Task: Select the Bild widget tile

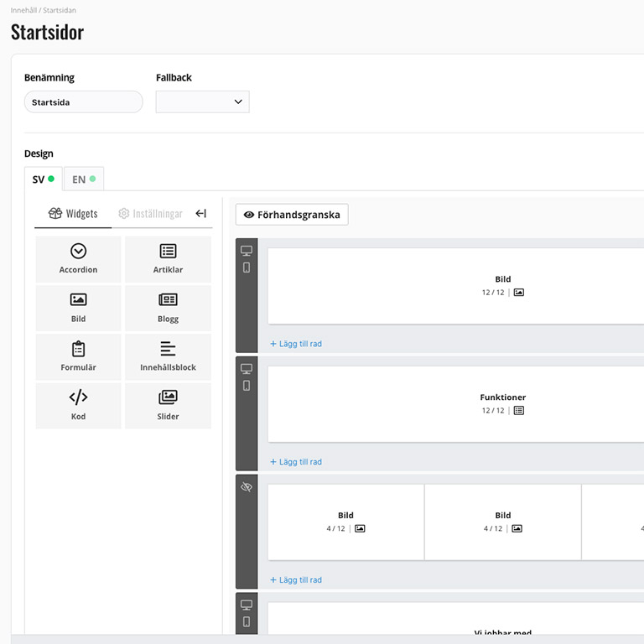Action: pyautogui.click(x=78, y=308)
